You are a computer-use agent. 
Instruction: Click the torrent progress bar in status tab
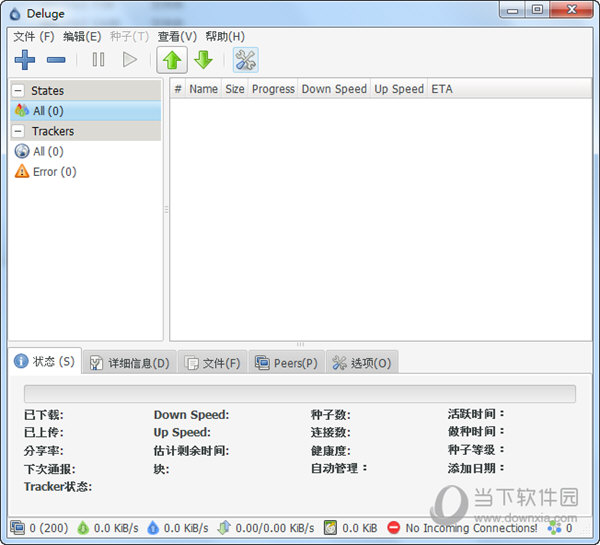pyautogui.click(x=300, y=394)
